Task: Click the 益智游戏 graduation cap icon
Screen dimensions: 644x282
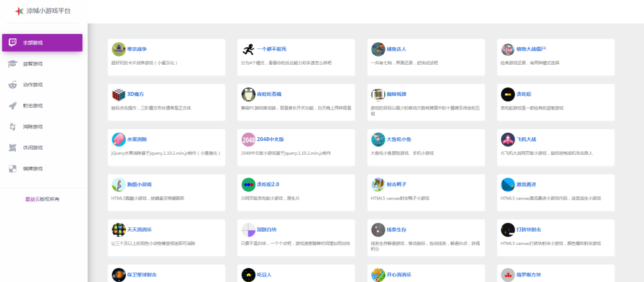Action: 13,64
